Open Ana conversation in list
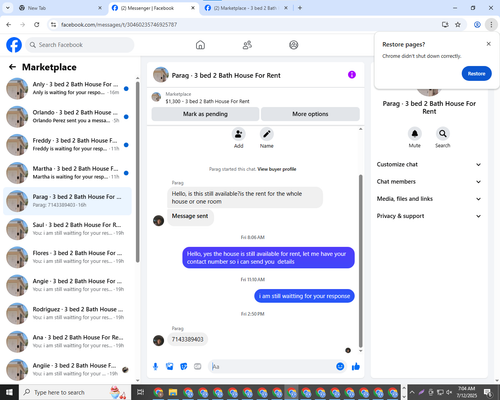This screenshot has height=400, width=500. pyautogui.click(x=68, y=342)
